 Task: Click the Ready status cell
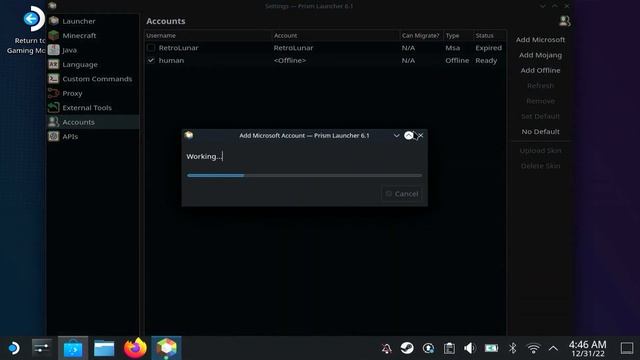tap(486, 60)
